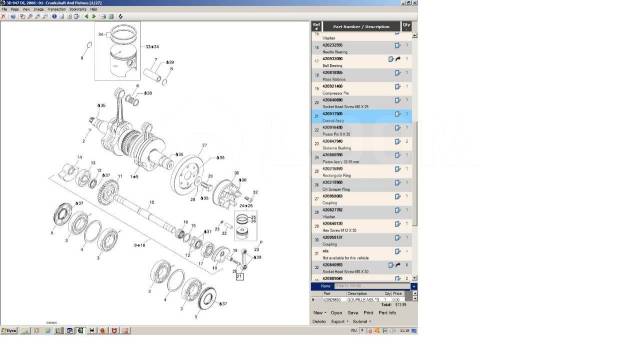640x360 pixels.
Task: Click the Start button on the taskbar
Action: coord(9,331)
